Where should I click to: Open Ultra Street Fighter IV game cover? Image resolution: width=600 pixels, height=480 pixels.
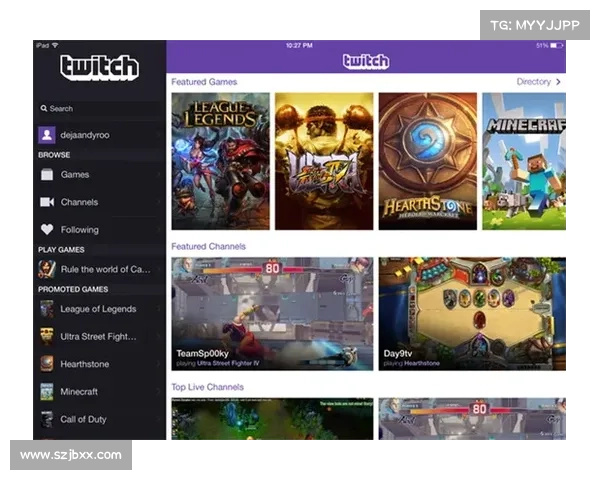pyautogui.click(x=324, y=161)
